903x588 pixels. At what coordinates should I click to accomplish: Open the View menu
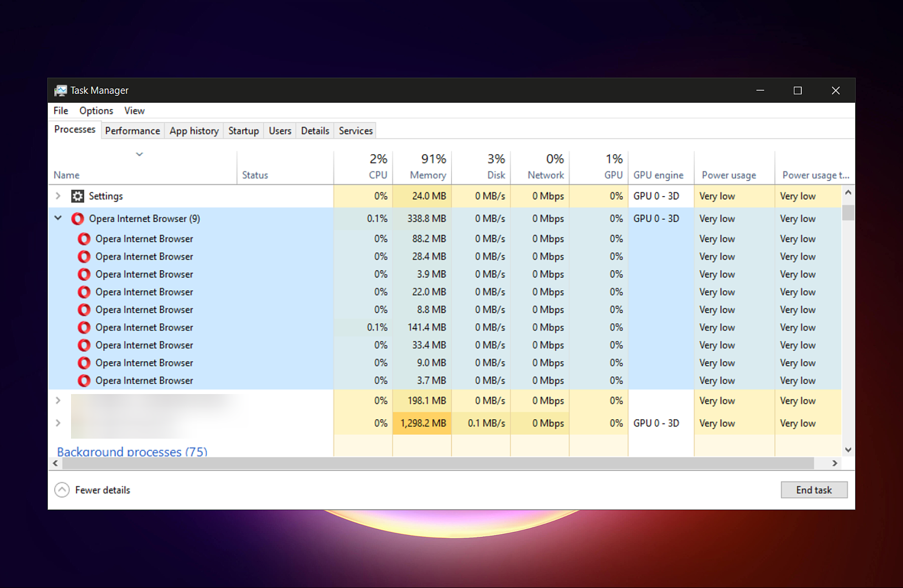click(135, 111)
